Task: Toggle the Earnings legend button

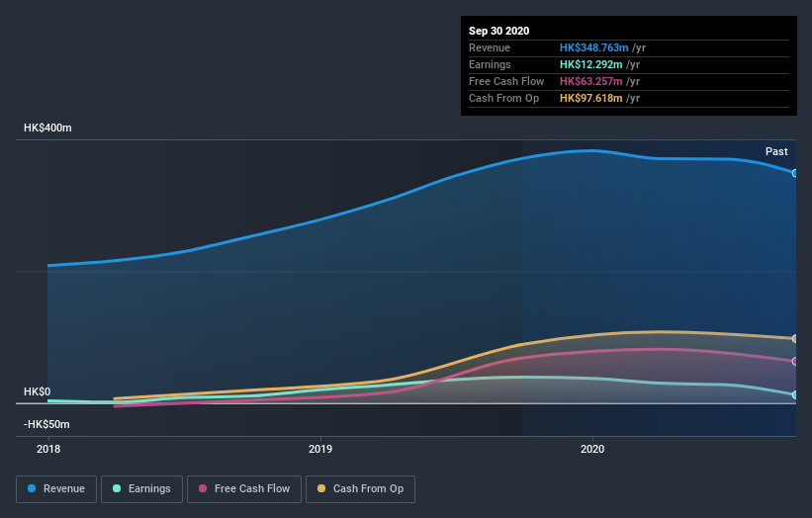Action: coord(141,489)
